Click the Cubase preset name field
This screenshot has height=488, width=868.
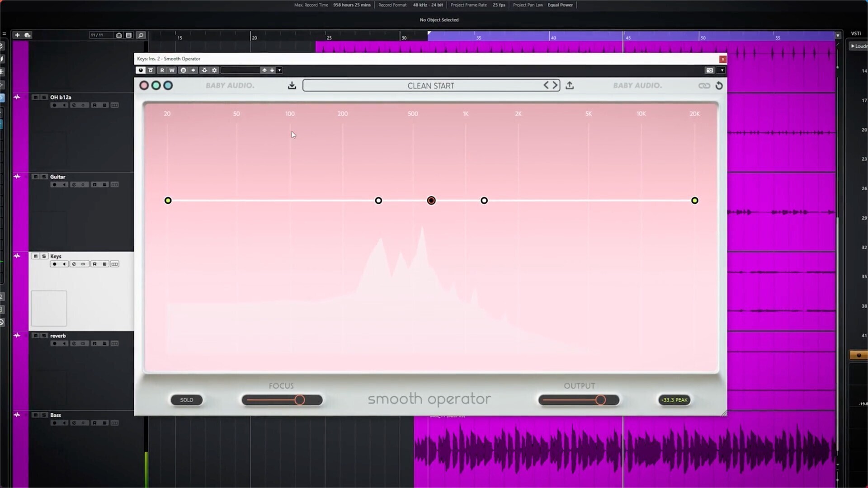click(x=240, y=70)
